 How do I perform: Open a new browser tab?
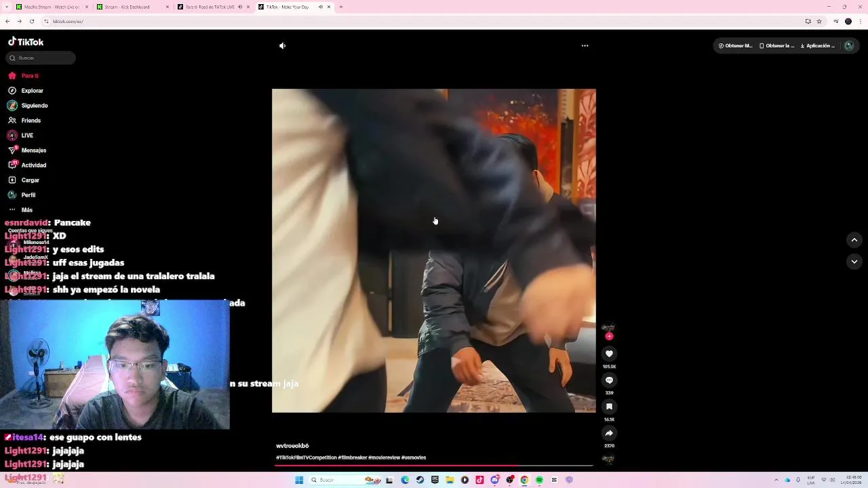pos(340,7)
